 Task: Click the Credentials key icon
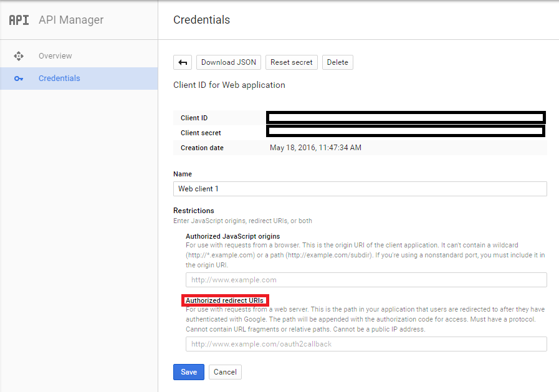click(x=19, y=79)
